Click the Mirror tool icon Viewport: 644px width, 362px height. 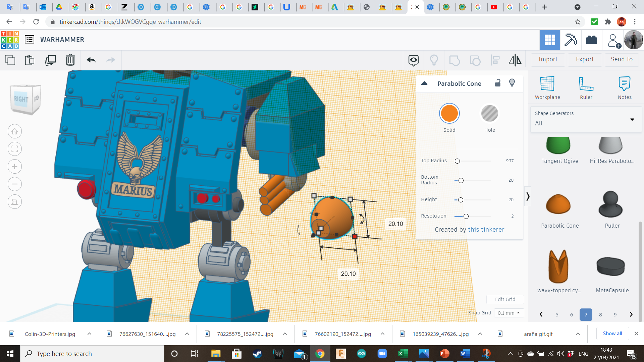(x=515, y=60)
